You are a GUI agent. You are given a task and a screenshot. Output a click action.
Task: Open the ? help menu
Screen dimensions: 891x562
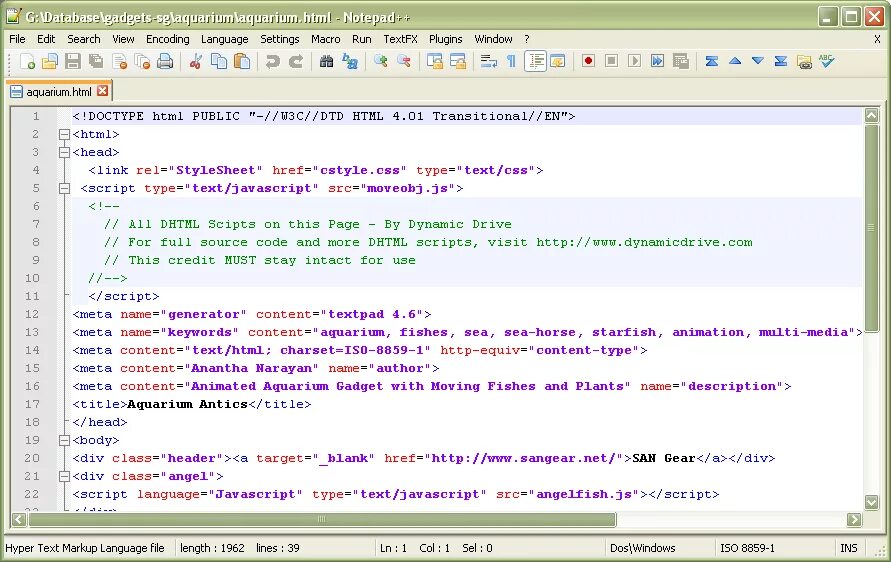tap(527, 39)
